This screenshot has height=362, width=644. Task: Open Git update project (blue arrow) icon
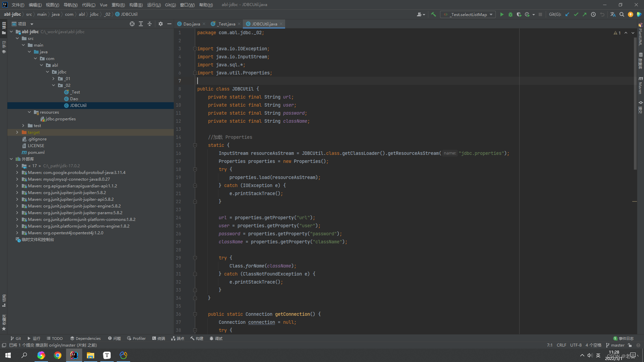567,14
